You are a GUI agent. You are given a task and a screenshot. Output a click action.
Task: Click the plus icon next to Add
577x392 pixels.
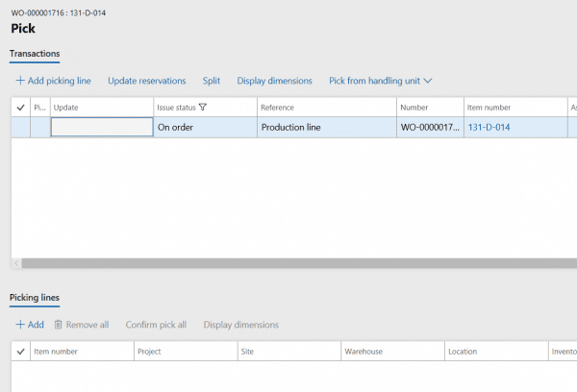click(x=20, y=325)
